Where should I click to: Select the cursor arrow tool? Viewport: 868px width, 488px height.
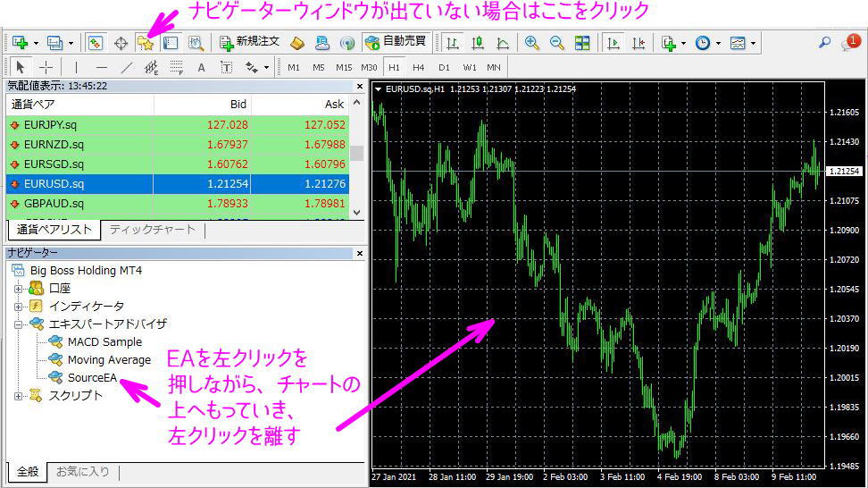point(21,68)
